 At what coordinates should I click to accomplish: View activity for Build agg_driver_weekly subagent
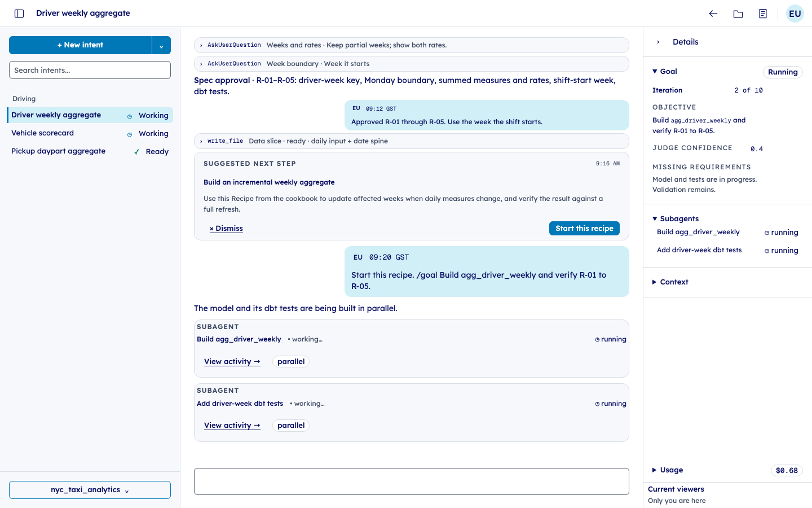tap(232, 362)
